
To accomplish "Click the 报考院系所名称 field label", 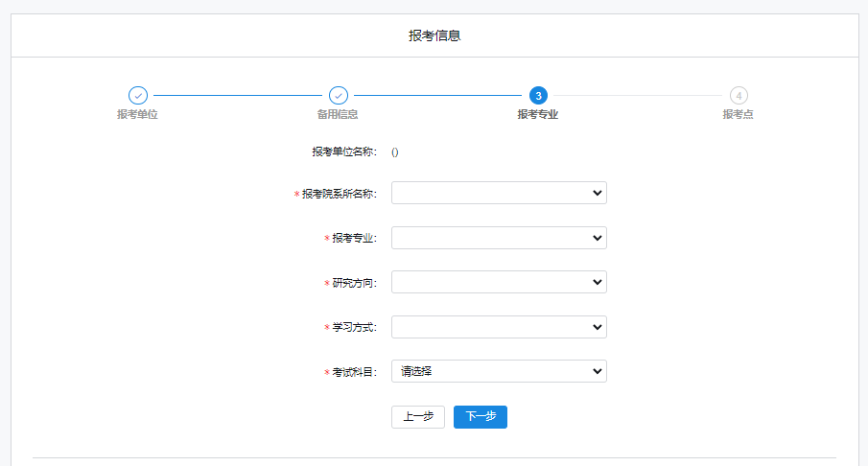I will pos(339,194).
